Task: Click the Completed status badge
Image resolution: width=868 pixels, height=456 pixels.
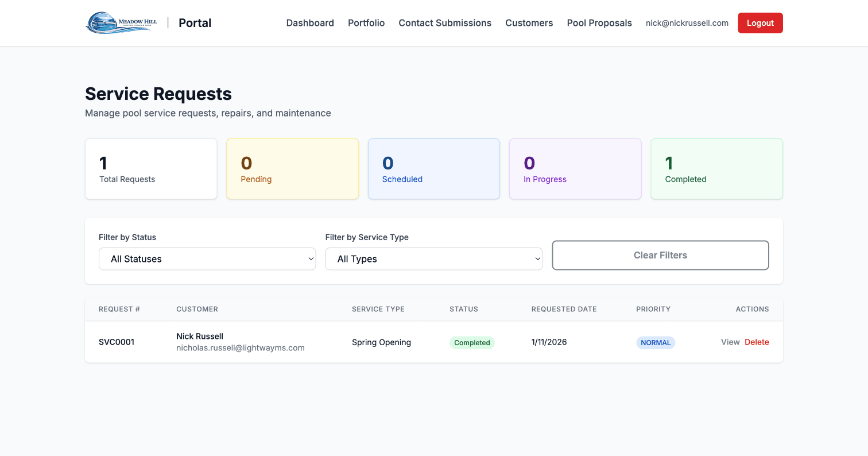Action: (x=472, y=342)
